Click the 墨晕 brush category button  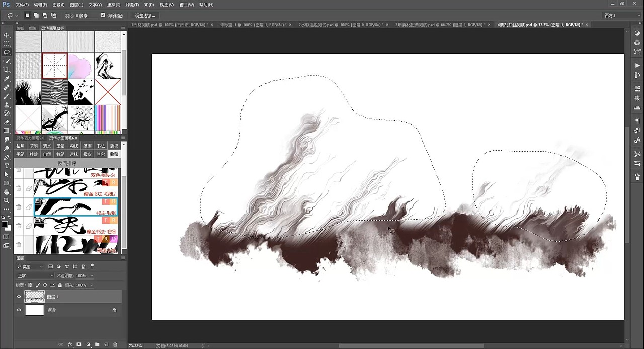coord(60,146)
